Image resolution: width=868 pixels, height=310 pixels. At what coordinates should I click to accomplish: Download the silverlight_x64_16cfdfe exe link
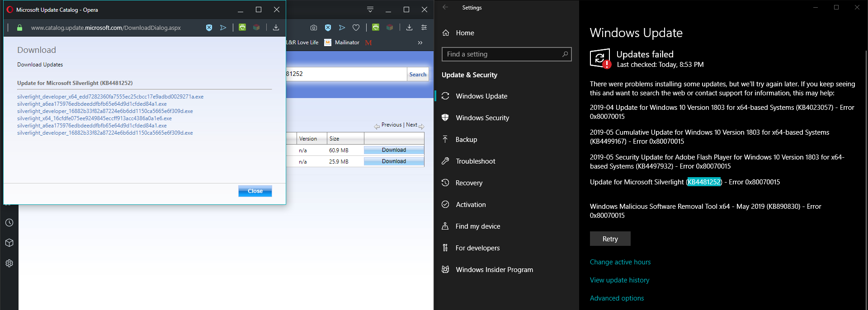[x=94, y=118]
